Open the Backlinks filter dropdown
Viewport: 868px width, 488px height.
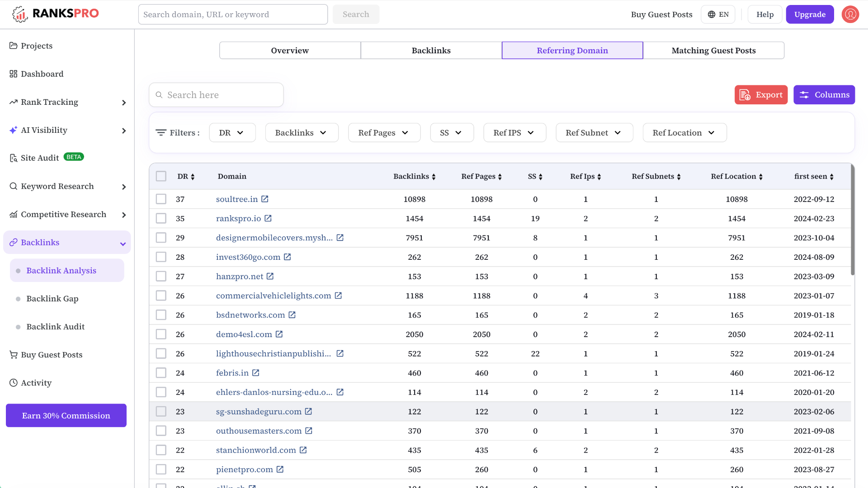(302, 132)
